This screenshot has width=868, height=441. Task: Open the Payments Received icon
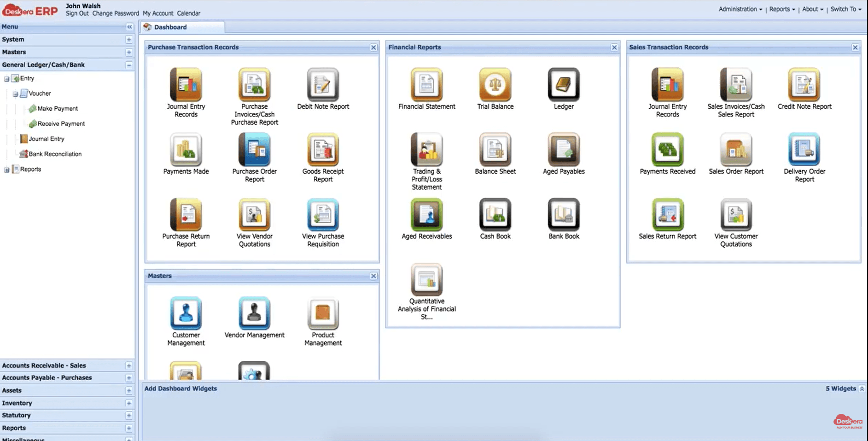(x=668, y=150)
